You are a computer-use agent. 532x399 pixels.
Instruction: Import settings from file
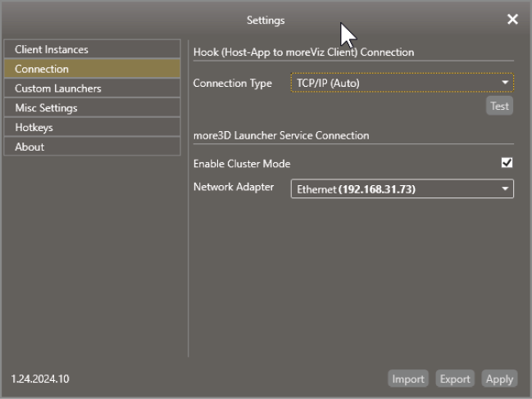(x=408, y=379)
